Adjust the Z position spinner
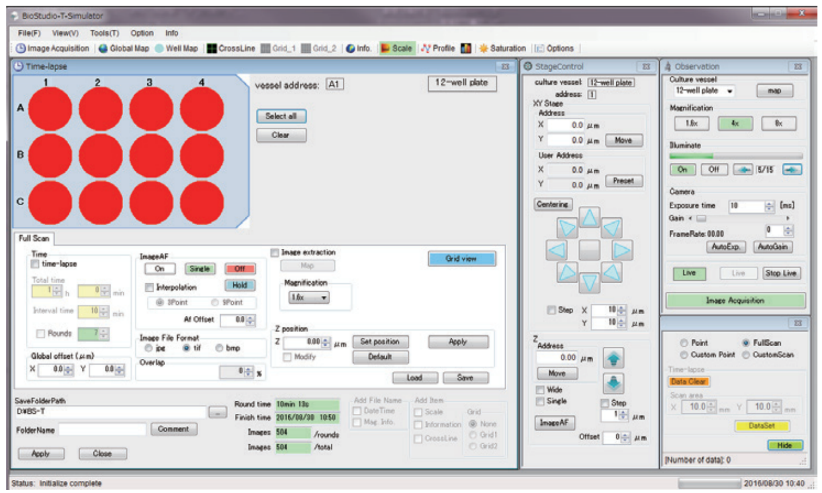Image resolution: width=822 pixels, height=493 pixels. pos(326,342)
